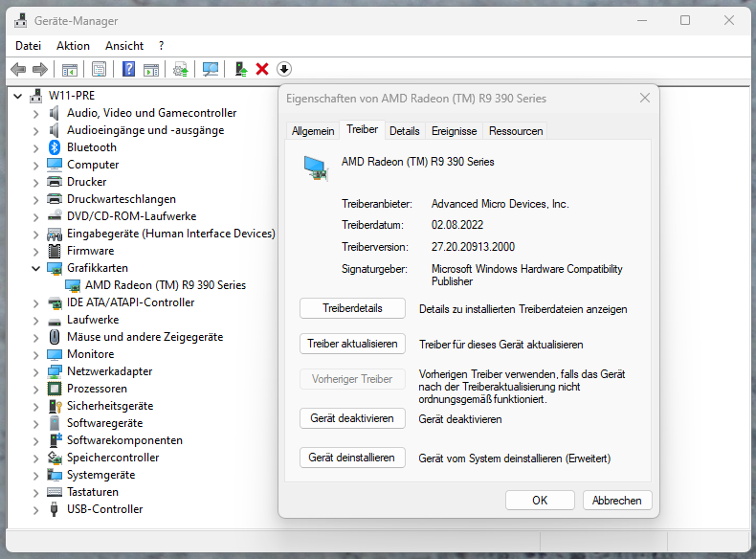Viewport: 756px width, 559px height.
Task: Click the Bluetooth category icon
Action: click(55, 147)
